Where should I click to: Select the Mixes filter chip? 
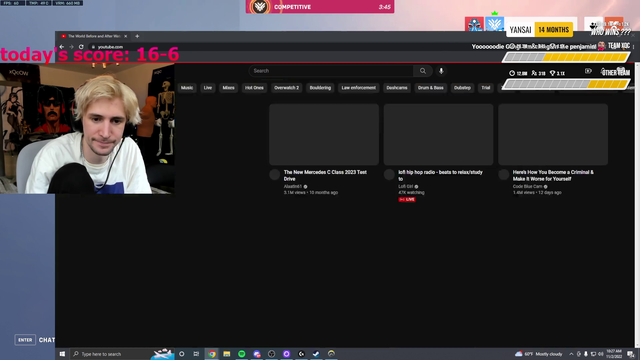click(229, 88)
